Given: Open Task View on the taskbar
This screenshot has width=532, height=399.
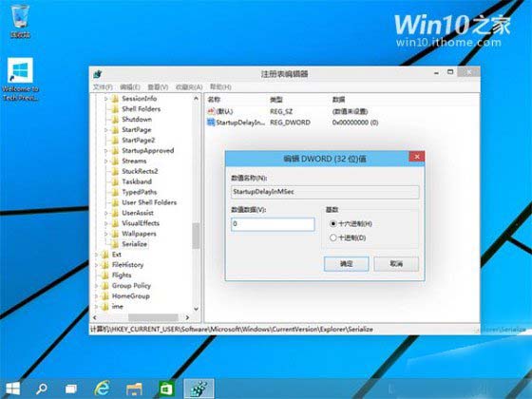Looking at the screenshot, I should [71, 389].
